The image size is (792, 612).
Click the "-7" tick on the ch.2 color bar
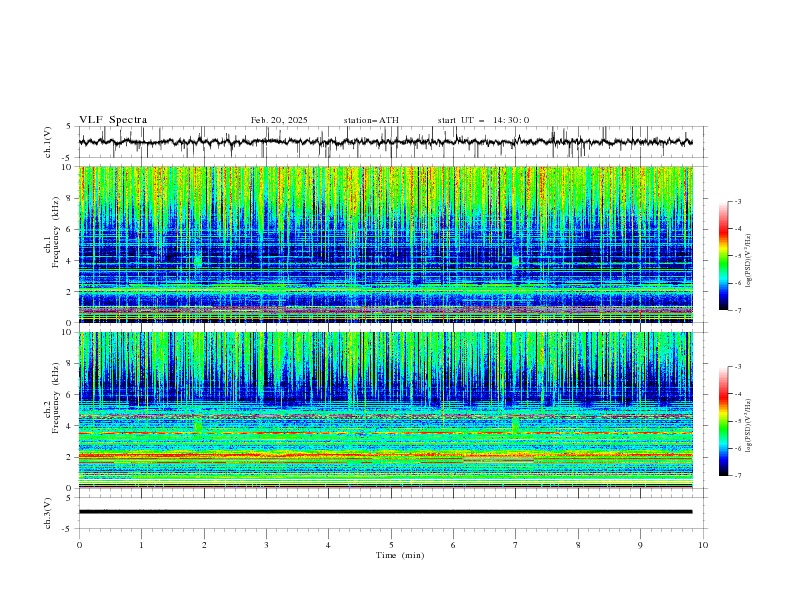tap(737, 476)
